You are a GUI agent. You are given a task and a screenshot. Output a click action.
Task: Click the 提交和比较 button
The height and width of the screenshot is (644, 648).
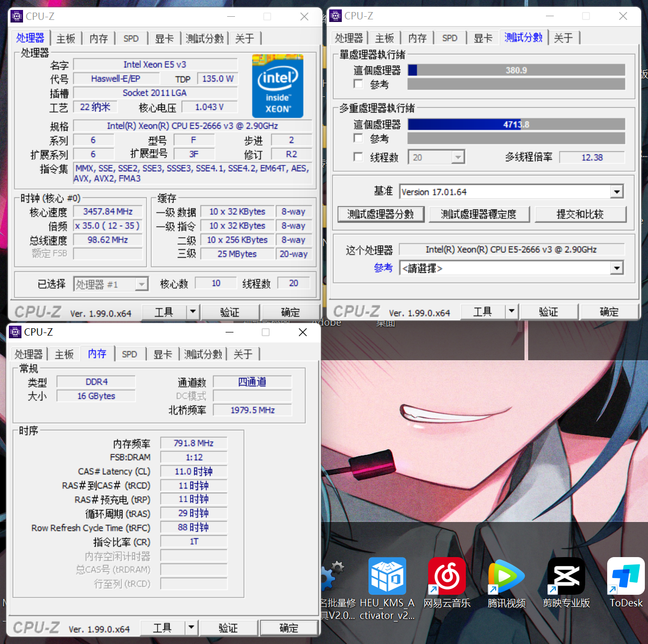coord(580,214)
